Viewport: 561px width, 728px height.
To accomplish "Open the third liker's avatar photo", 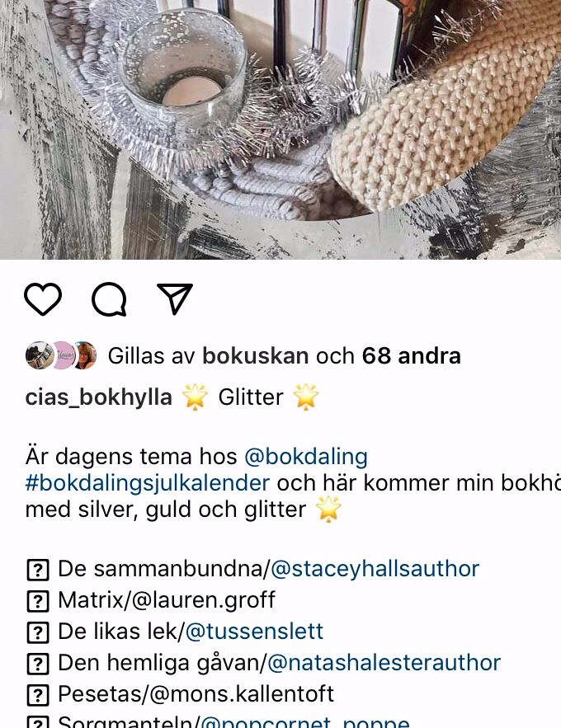I will click(85, 355).
